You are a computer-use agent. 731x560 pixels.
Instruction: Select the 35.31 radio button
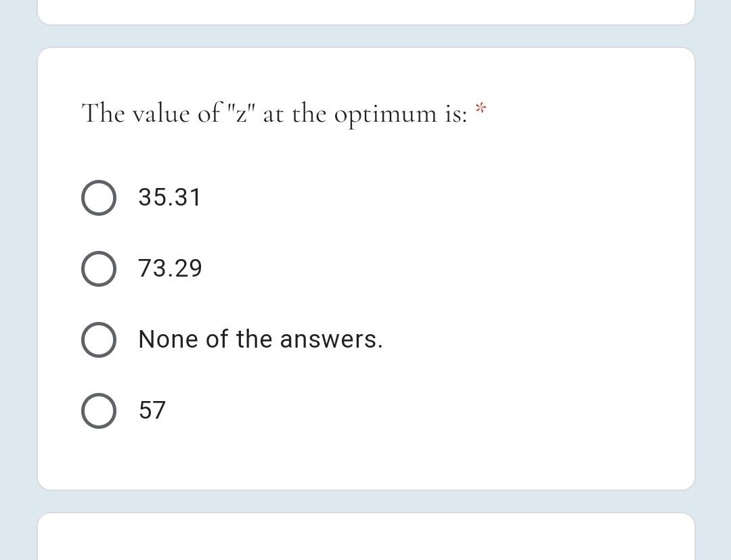point(99,197)
